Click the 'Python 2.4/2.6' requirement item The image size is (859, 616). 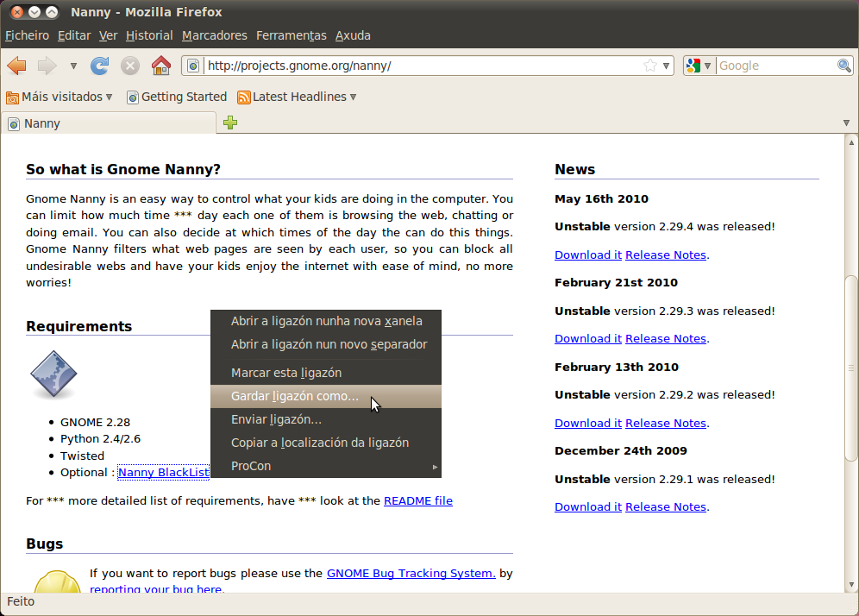pyautogui.click(x=100, y=439)
